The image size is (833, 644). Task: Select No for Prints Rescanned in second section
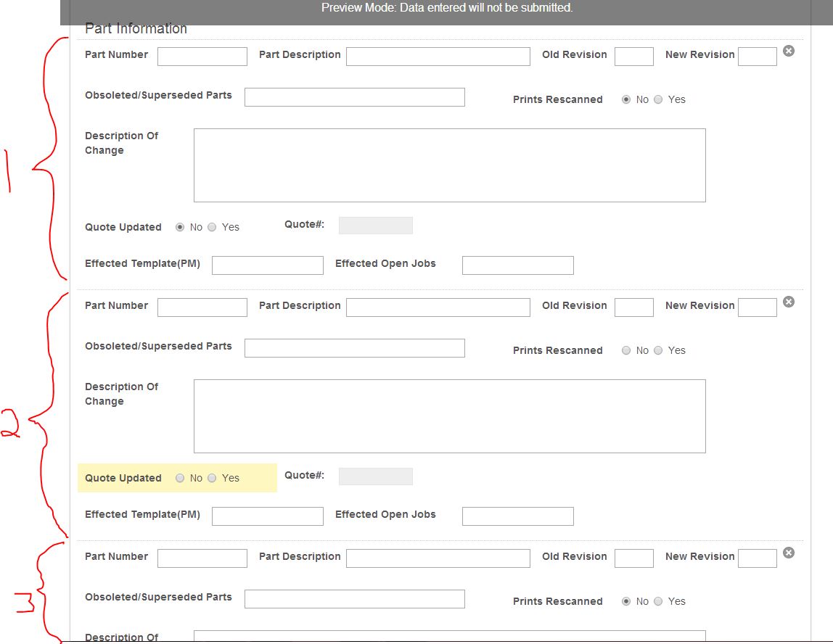(626, 350)
